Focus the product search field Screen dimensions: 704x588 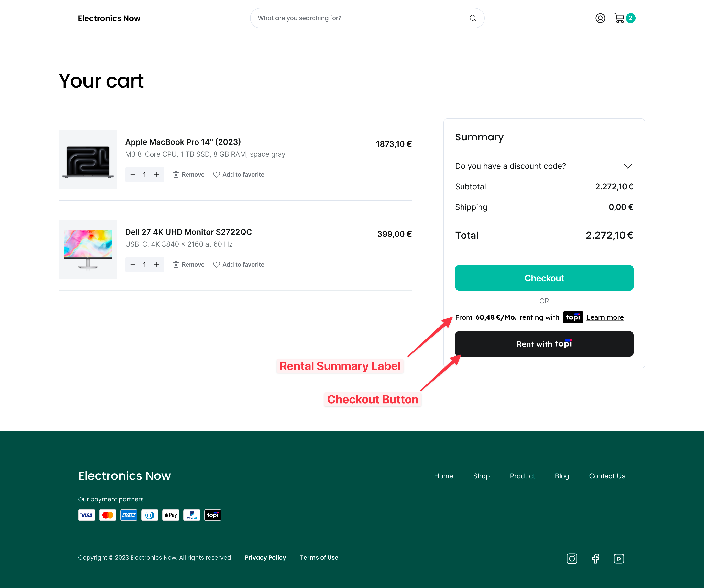pyautogui.click(x=359, y=18)
